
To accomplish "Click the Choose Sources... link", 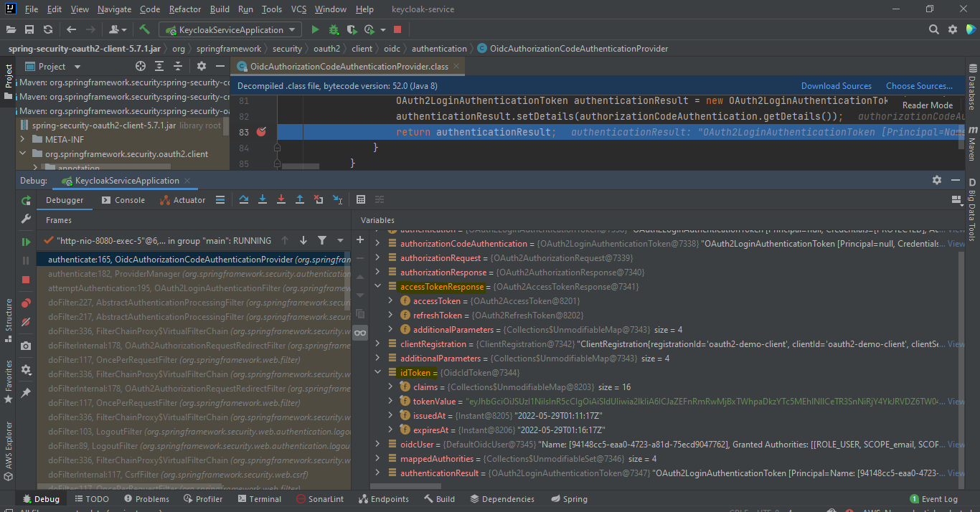I will 920,86.
